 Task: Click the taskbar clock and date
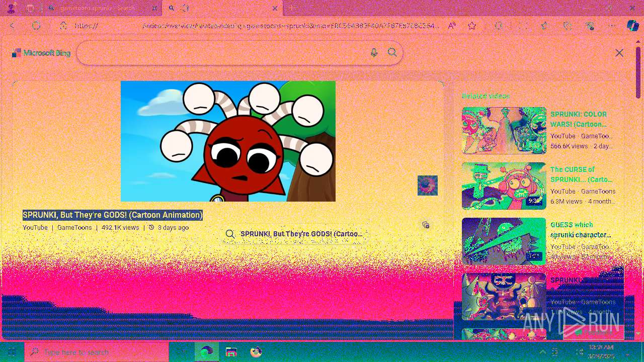[x=601, y=352]
